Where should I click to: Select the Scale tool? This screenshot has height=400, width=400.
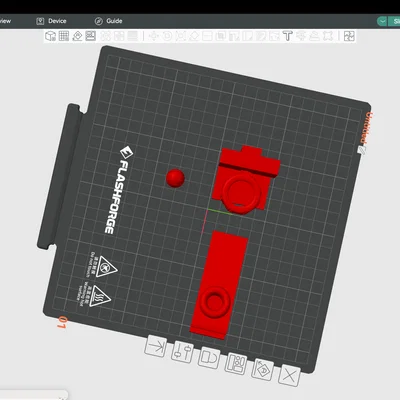180,36
